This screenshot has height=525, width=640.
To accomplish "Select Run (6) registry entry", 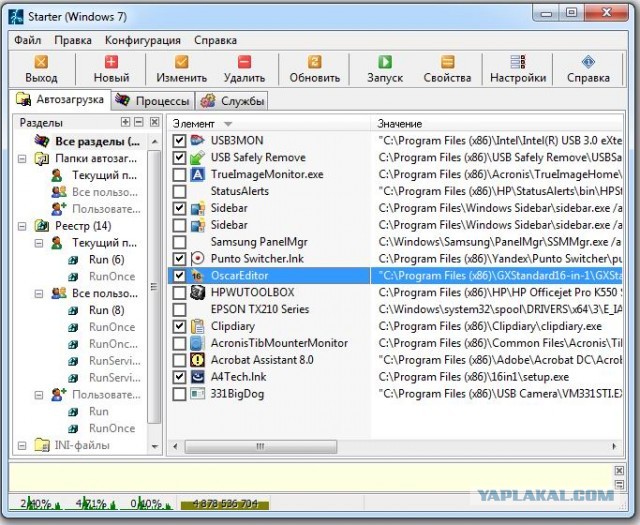I will pyautogui.click(x=107, y=260).
